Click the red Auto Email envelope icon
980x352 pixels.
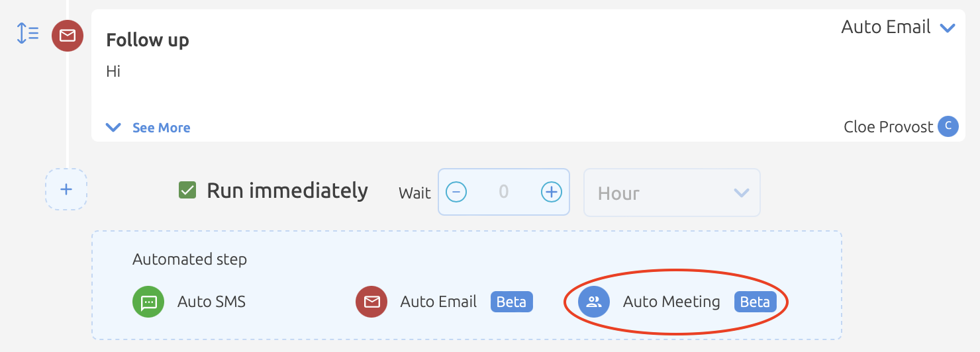371,302
